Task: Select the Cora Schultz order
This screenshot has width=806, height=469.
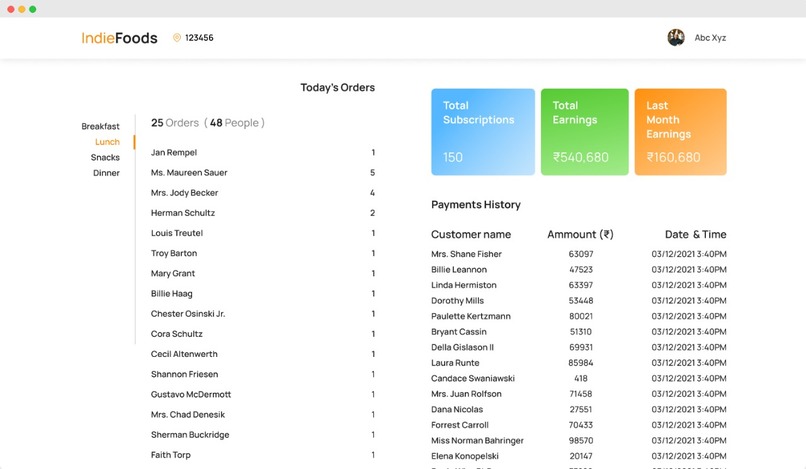Action: (x=263, y=334)
